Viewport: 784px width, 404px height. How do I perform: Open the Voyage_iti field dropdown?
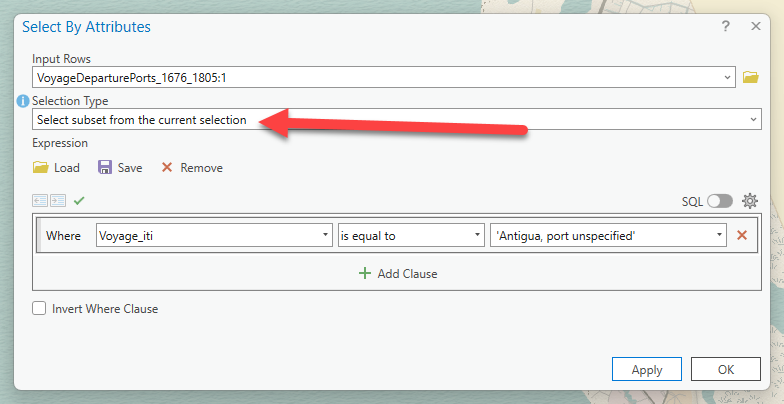point(325,235)
